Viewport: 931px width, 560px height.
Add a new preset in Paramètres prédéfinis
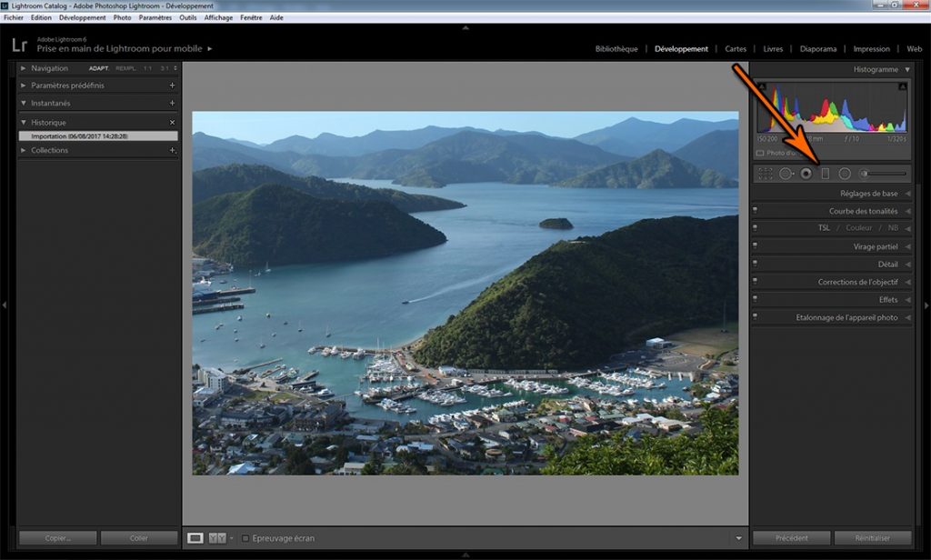coord(172,85)
